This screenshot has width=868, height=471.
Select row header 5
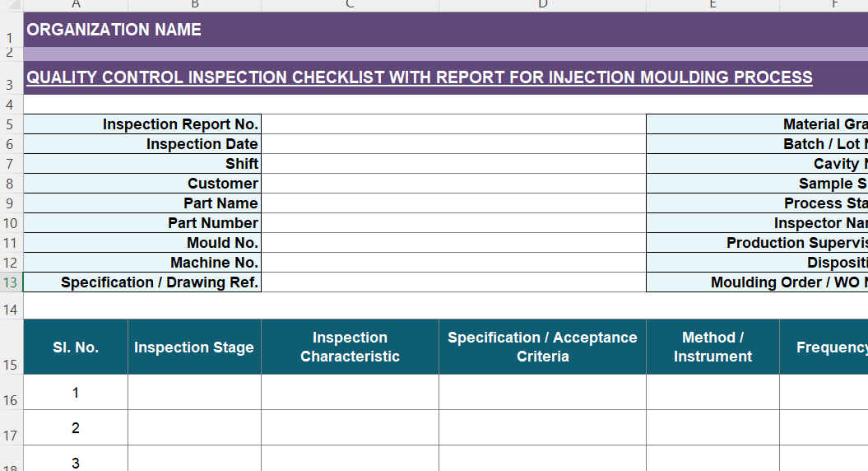tap(11, 125)
